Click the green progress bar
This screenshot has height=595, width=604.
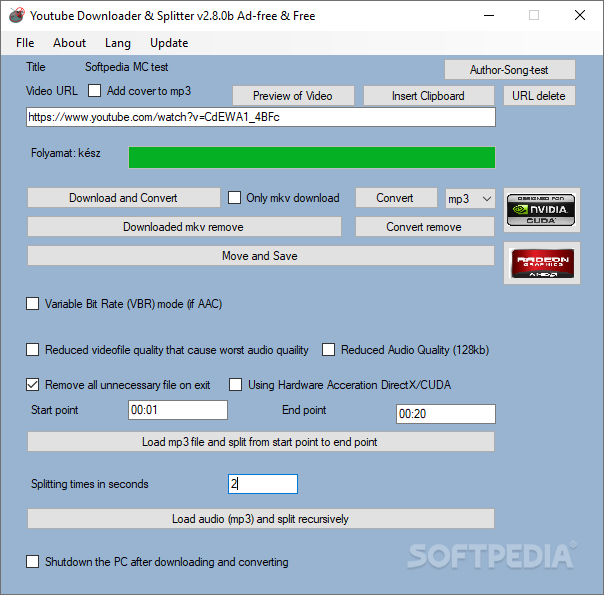312,157
